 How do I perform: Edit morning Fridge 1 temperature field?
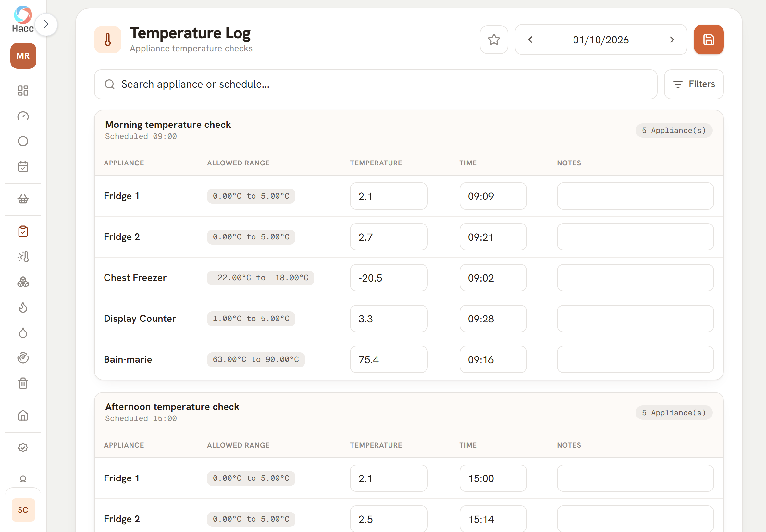[389, 196]
